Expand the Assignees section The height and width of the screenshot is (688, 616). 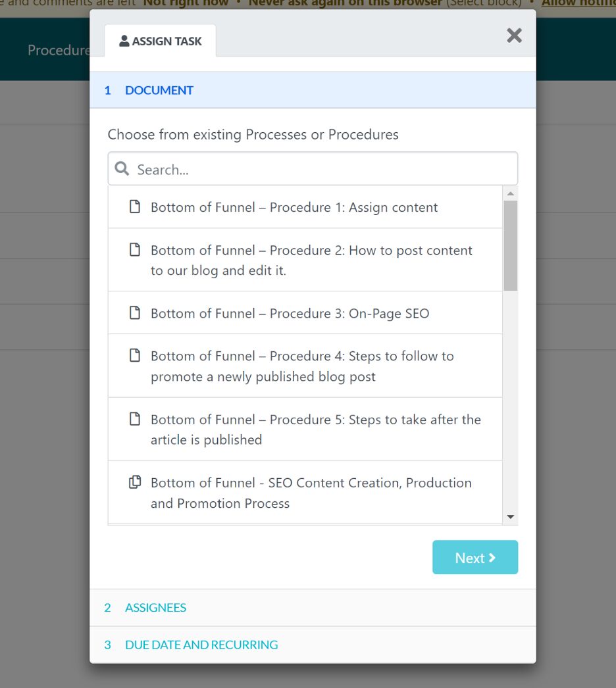pos(155,608)
